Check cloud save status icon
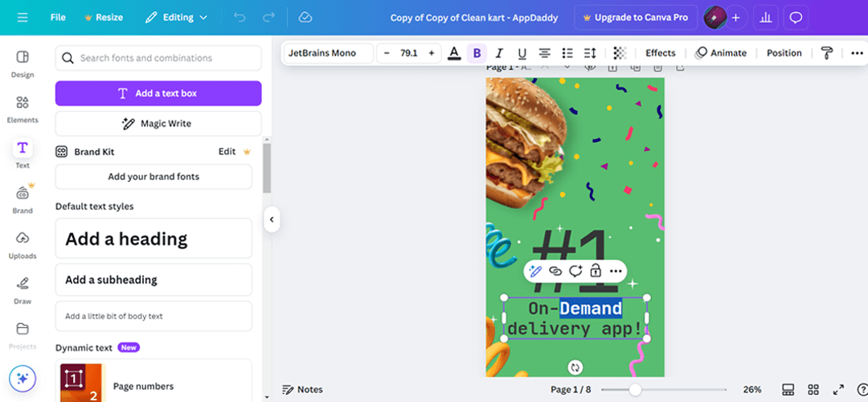868x402 pixels. 305,18
